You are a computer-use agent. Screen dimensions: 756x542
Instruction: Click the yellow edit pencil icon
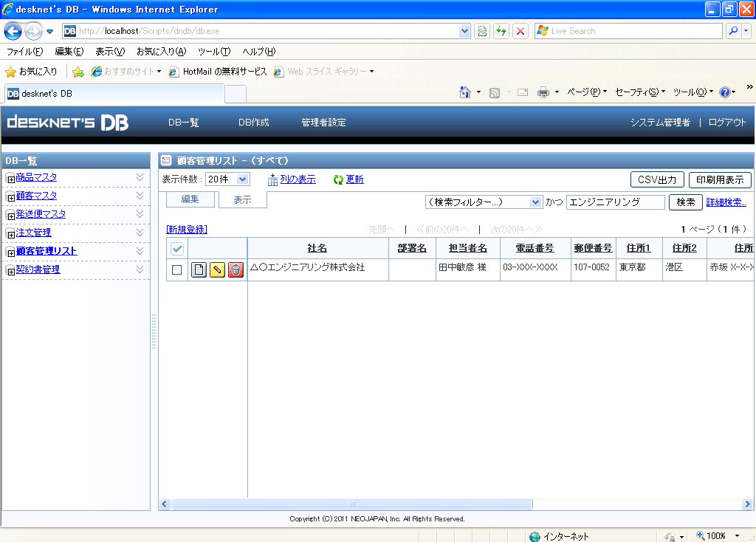coord(217,270)
